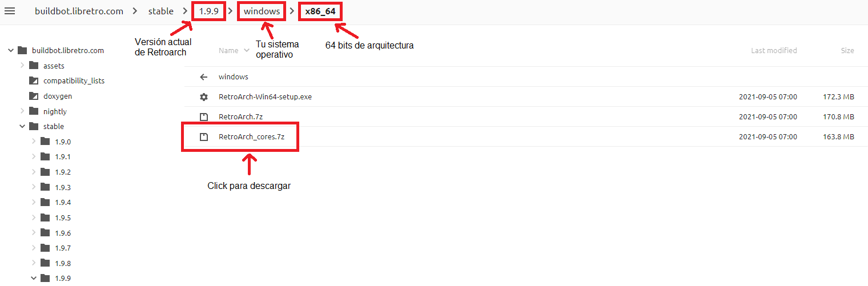Click the archive icon beside RetroArch_cores.7z
Viewport: 868px width, 286px height.
(x=204, y=137)
